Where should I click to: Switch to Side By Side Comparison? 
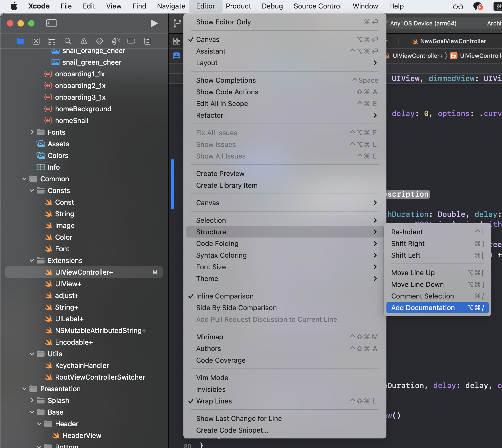[x=285, y=308]
